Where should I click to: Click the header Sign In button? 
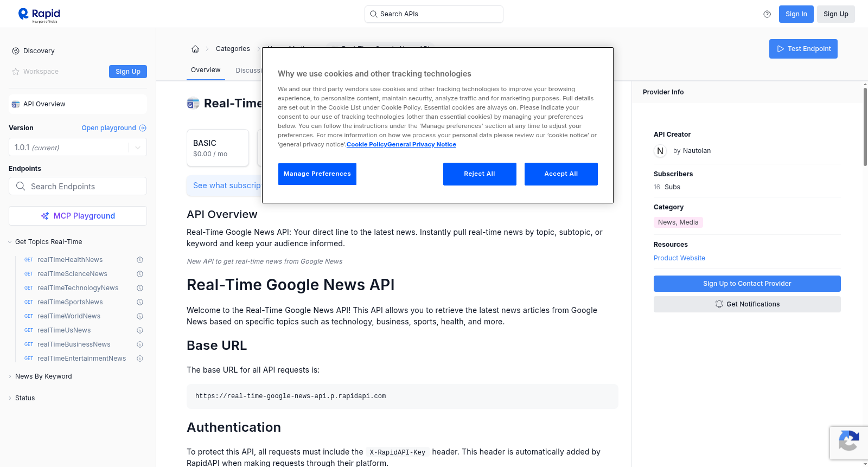click(796, 14)
